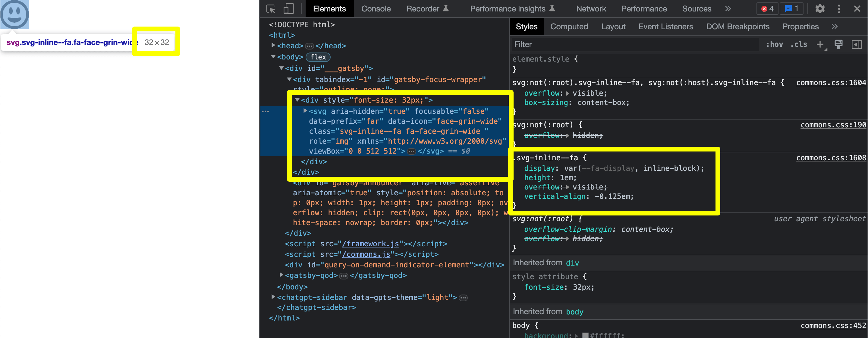This screenshot has width=868, height=338.
Task: Open the Network tab
Action: pyautogui.click(x=591, y=9)
